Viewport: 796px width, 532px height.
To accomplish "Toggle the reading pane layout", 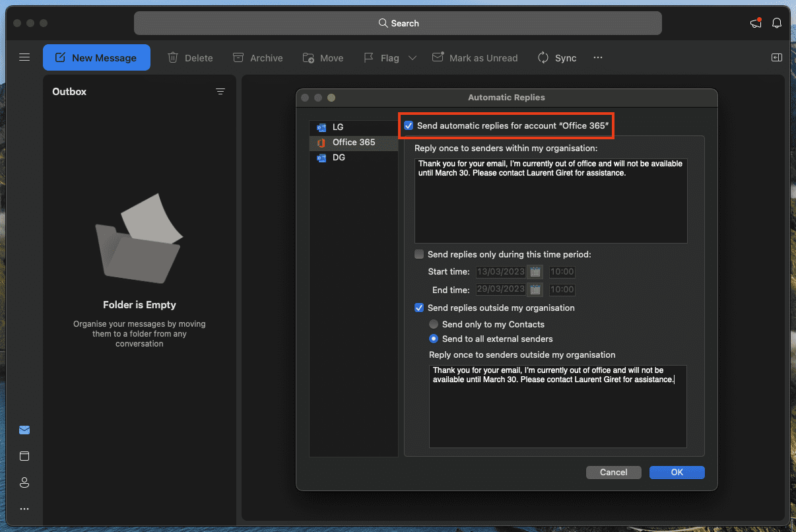I will pyautogui.click(x=776, y=58).
